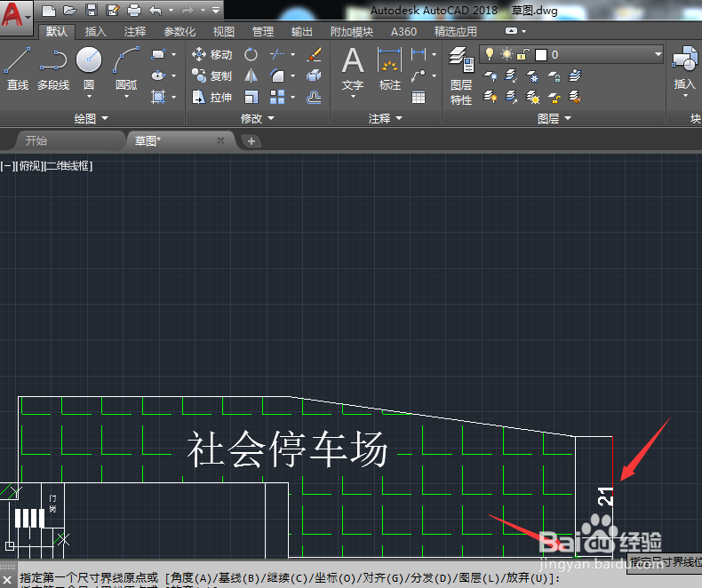Click the fillet tool icon

(x=277, y=75)
